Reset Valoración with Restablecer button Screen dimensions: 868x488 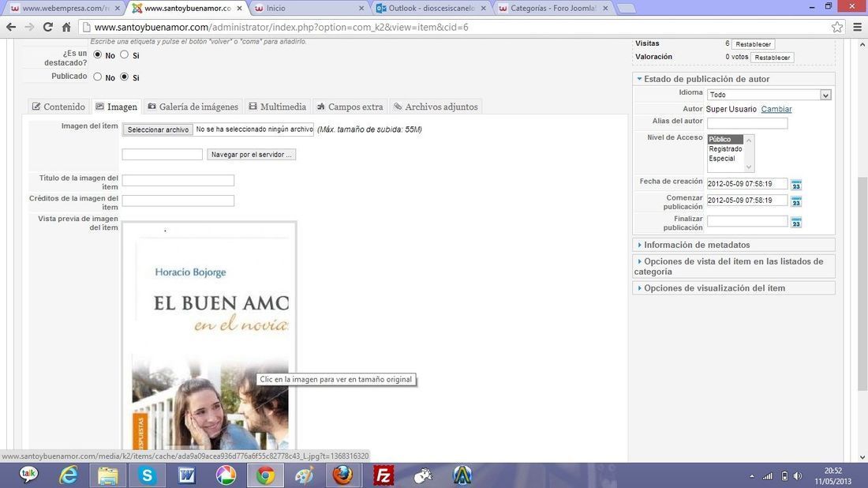[773, 58]
